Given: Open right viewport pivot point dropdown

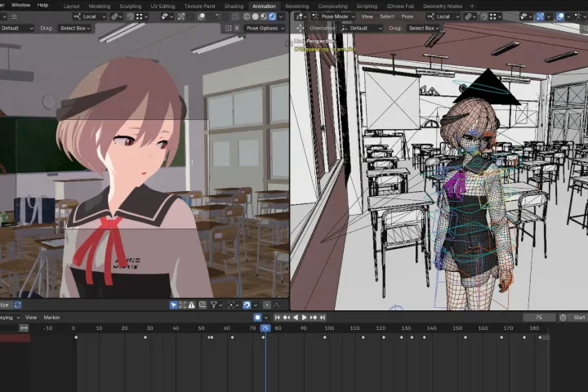Looking at the screenshot, I should [x=470, y=16].
